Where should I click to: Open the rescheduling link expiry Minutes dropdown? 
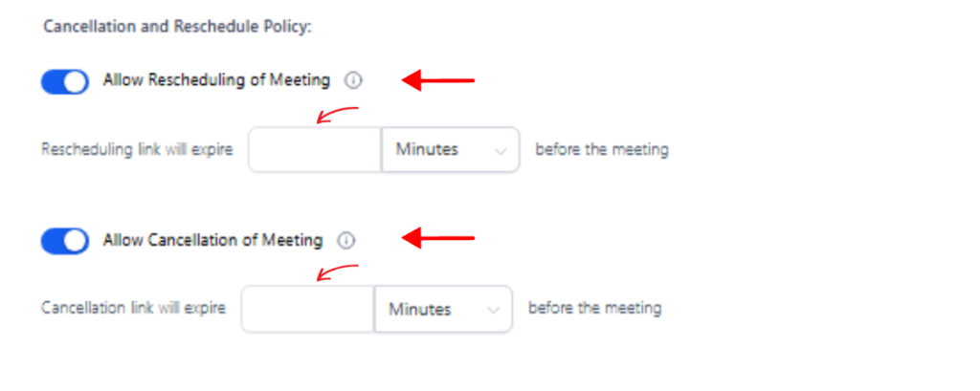point(451,150)
